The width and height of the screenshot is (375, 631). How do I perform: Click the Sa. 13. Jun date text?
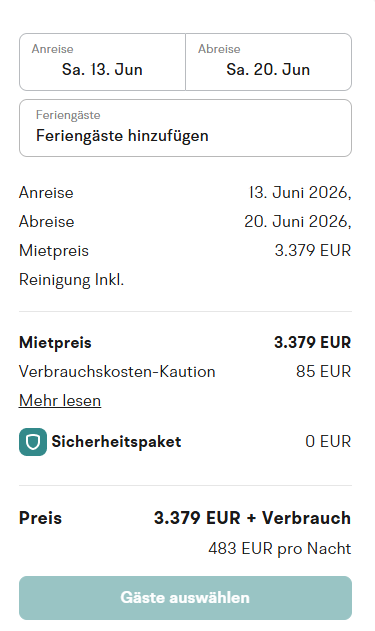(102, 70)
